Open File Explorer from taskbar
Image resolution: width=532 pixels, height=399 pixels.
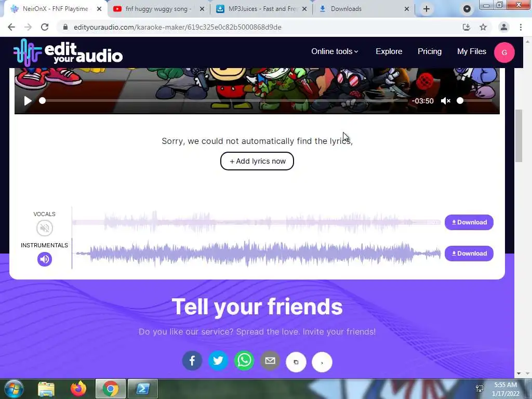pos(46,389)
